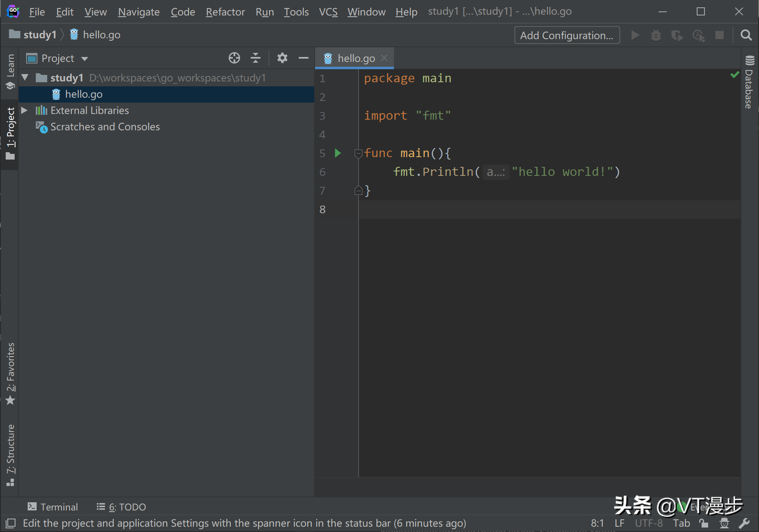The image size is (759, 532).
Task: Open Project panel settings gear
Action: 282,58
